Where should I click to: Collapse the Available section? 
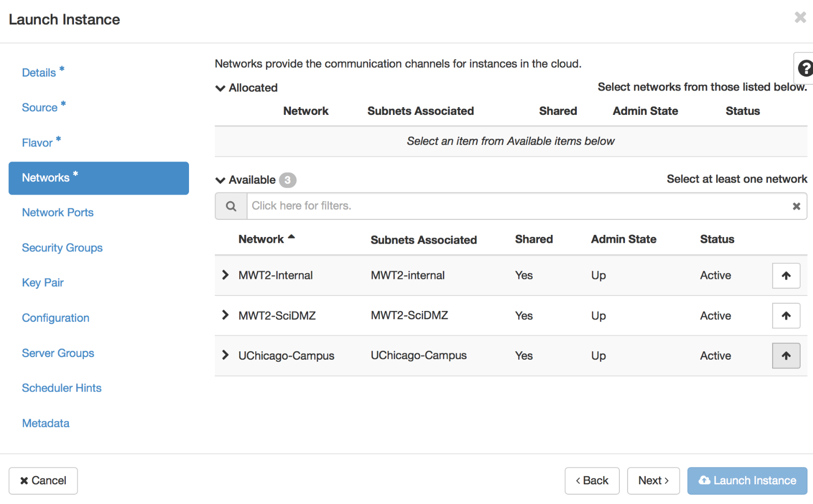click(221, 180)
